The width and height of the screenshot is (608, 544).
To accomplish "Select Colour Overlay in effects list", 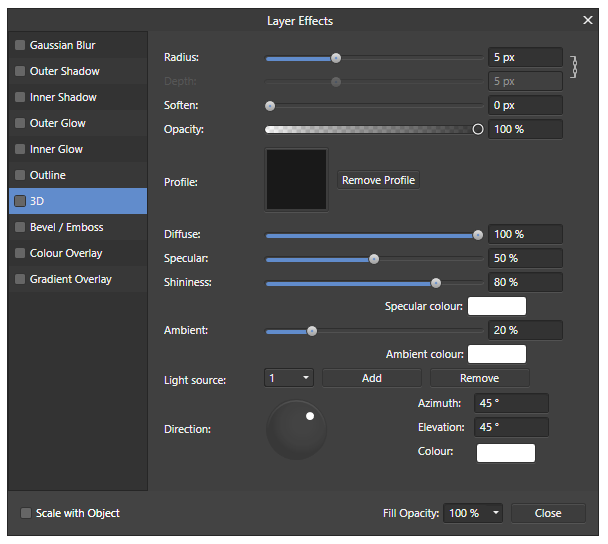I will point(78,253).
